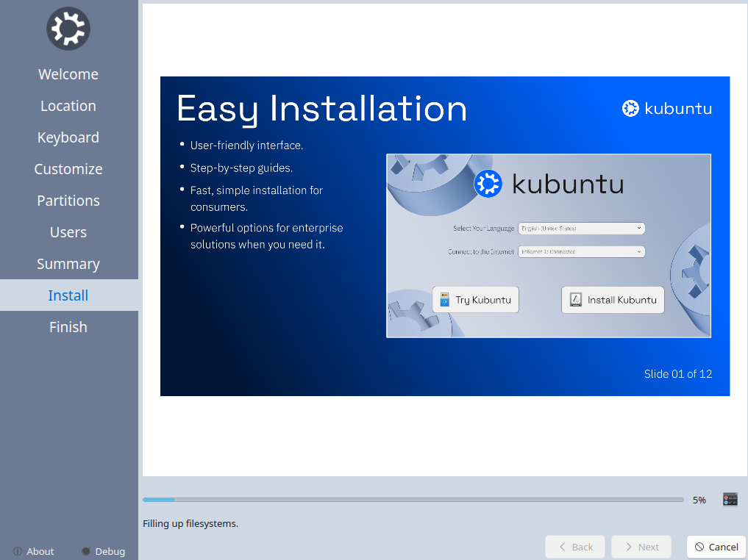
Task: Click the Slide 01 of 12 indicator
Action: point(677,373)
